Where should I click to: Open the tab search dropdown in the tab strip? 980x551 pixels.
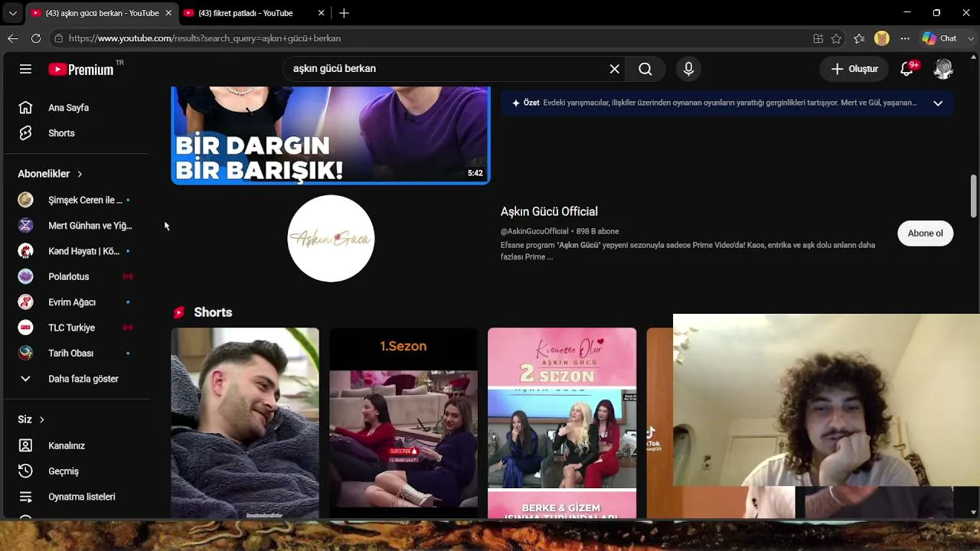[x=12, y=13]
